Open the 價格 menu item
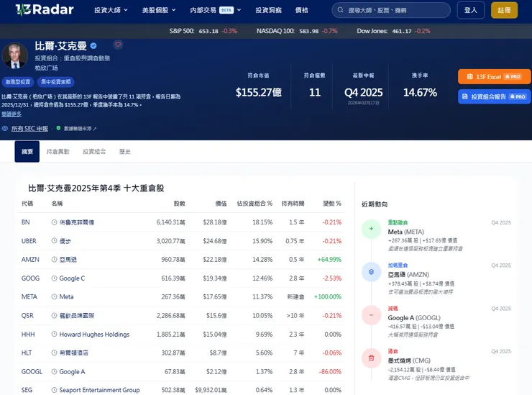 302,10
